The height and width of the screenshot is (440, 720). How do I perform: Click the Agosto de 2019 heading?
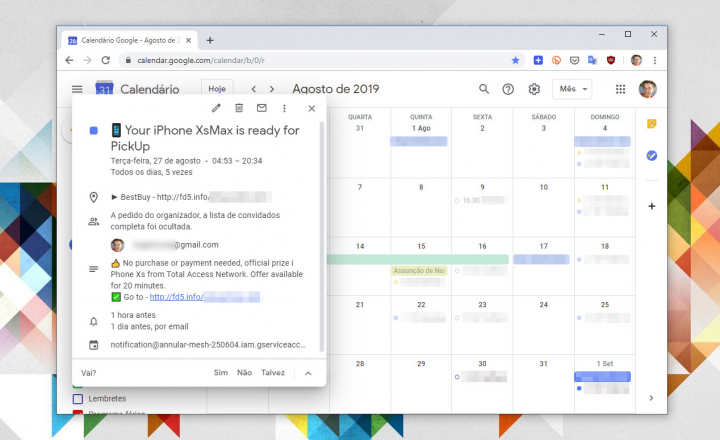336,89
